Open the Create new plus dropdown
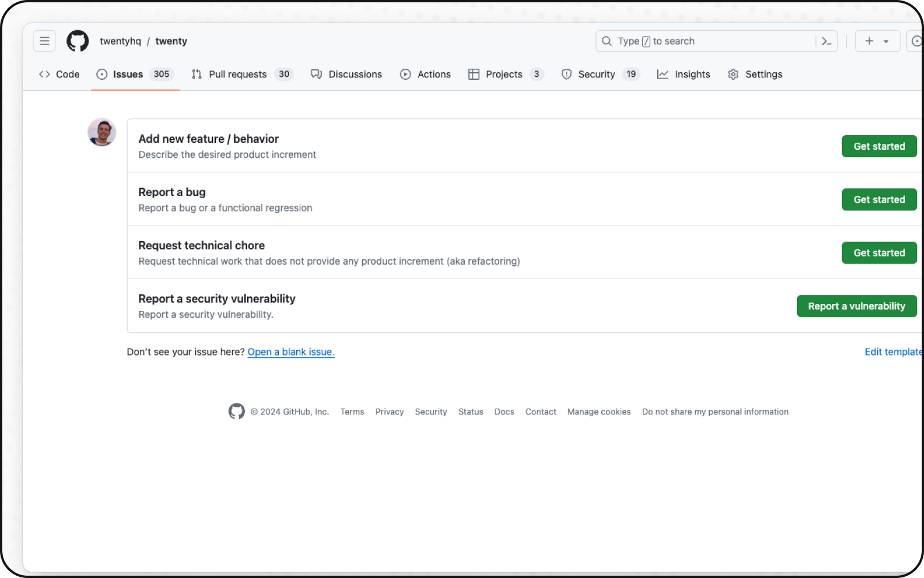The width and height of the screenshot is (924, 578). (877, 41)
